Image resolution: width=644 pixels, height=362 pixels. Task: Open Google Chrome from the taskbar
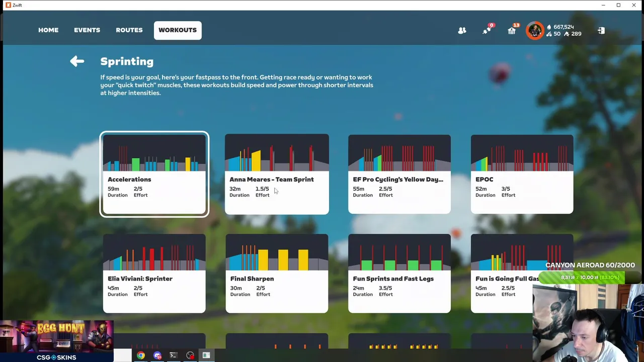[x=141, y=355]
